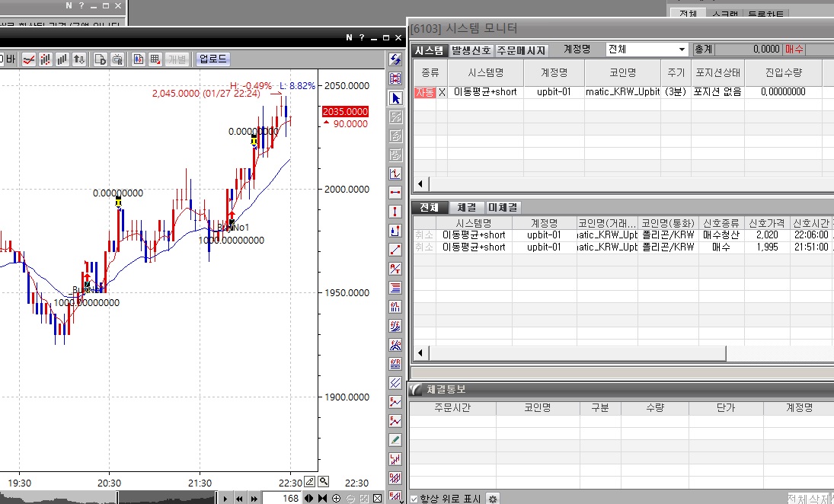Switch to the 주문메시지 tab
The height and width of the screenshot is (504, 834).
(522, 50)
